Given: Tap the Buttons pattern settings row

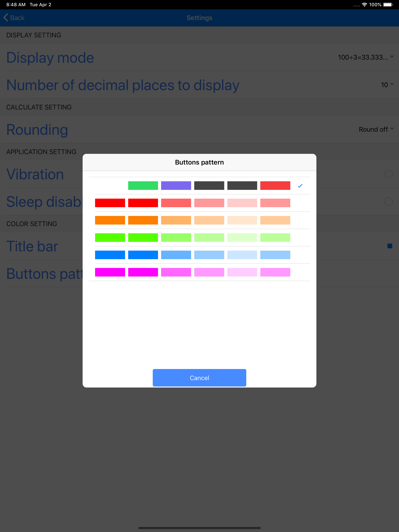Looking at the screenshot, I should (x=45, y=274).
